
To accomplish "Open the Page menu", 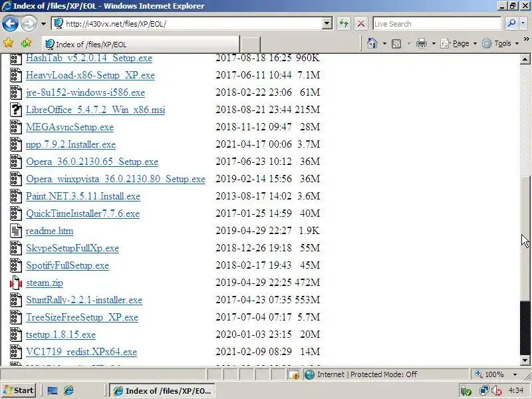I will coord(459,43).
